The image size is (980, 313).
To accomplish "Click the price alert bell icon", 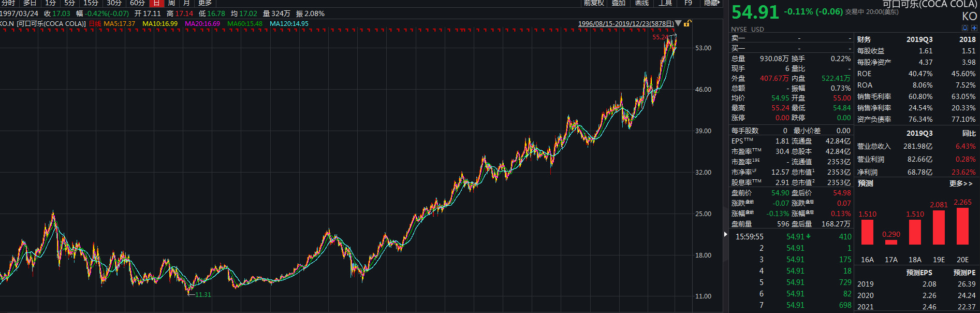I will 964,28.
